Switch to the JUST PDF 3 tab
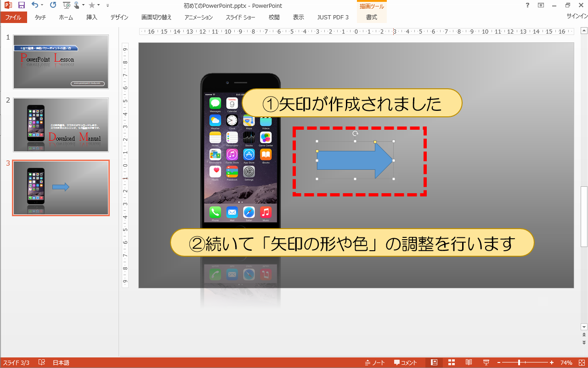This screenshot has width=588, height=368. [x=333, y=17]
